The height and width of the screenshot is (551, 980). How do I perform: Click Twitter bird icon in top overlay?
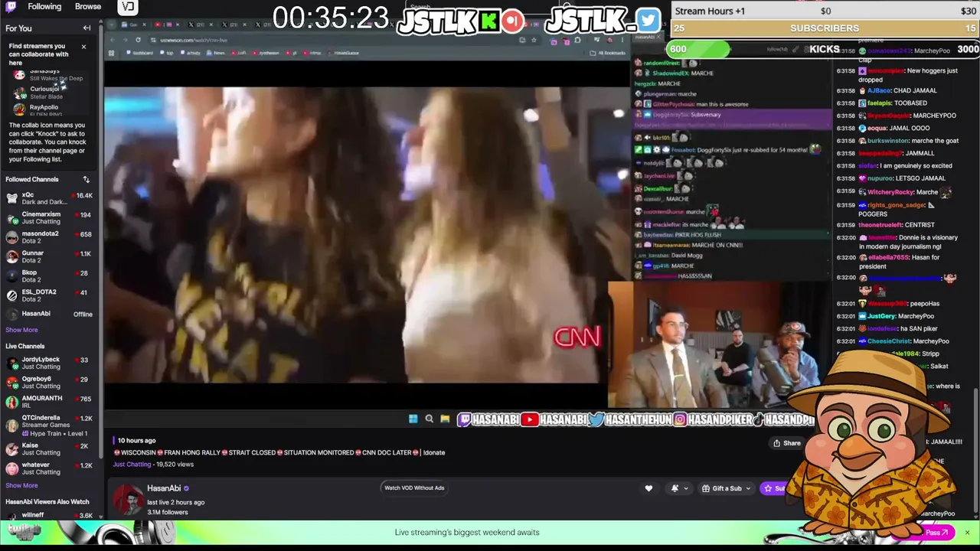(x=648, y=20)
